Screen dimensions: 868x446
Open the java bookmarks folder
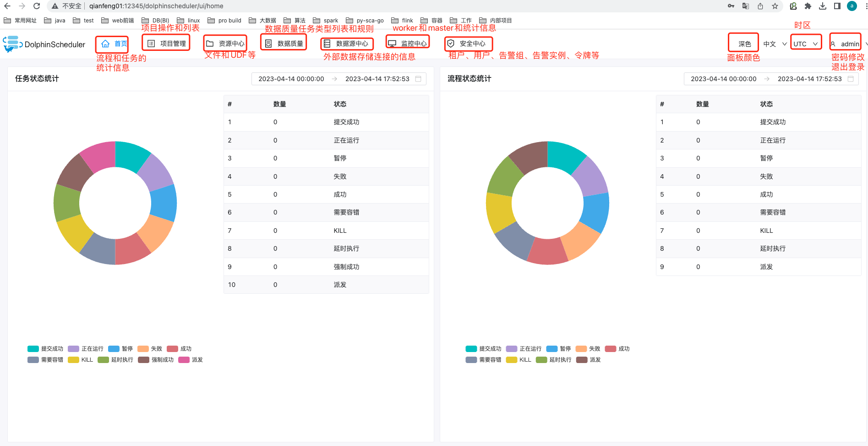pyautogui.click(x=55, y=21)
